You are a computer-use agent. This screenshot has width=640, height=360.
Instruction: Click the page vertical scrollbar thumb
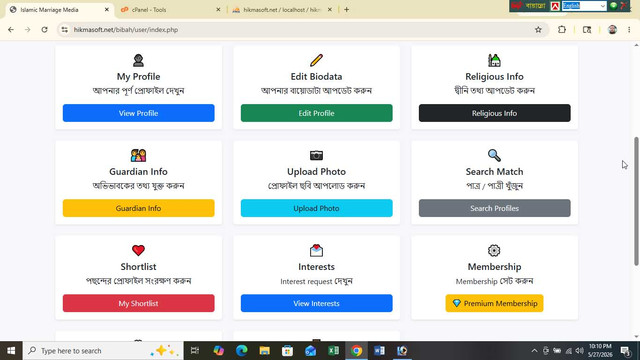[636, 201]
